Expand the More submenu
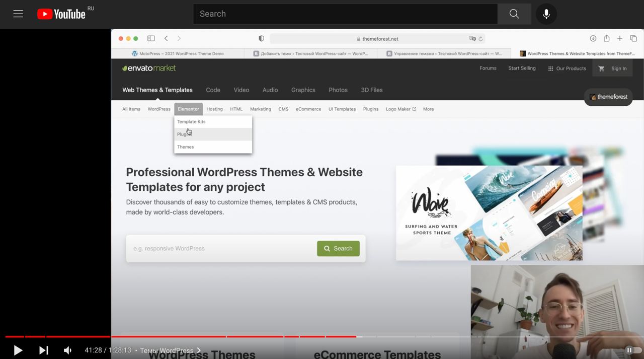This screenshot has height=359, width=644. pos(428,109)
